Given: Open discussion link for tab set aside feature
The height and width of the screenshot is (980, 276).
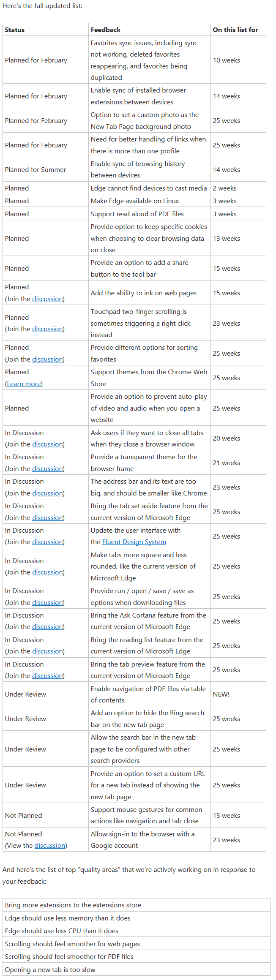Looking at the screenshot, I should pos(47,518).
